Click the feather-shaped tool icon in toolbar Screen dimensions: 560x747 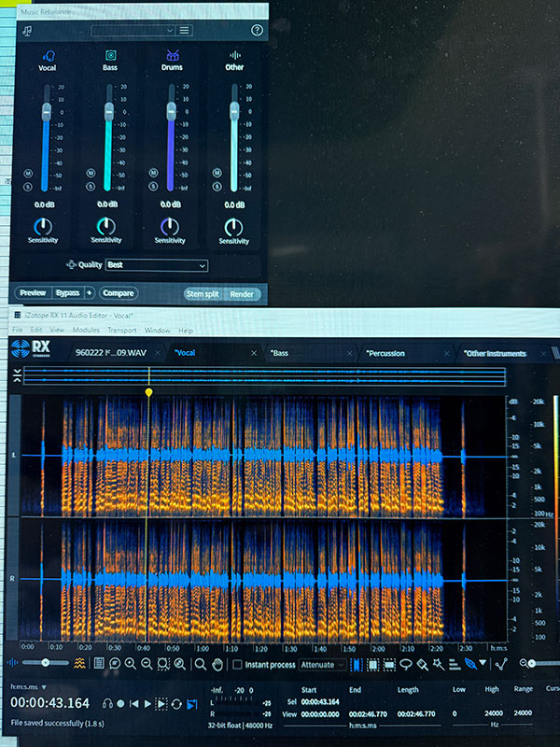(x=470, y=664)
